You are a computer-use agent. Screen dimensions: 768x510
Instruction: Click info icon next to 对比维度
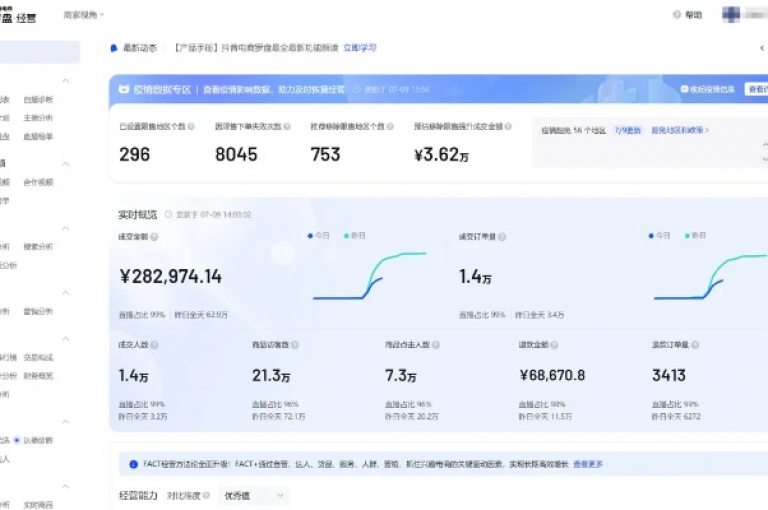[206, 495]
